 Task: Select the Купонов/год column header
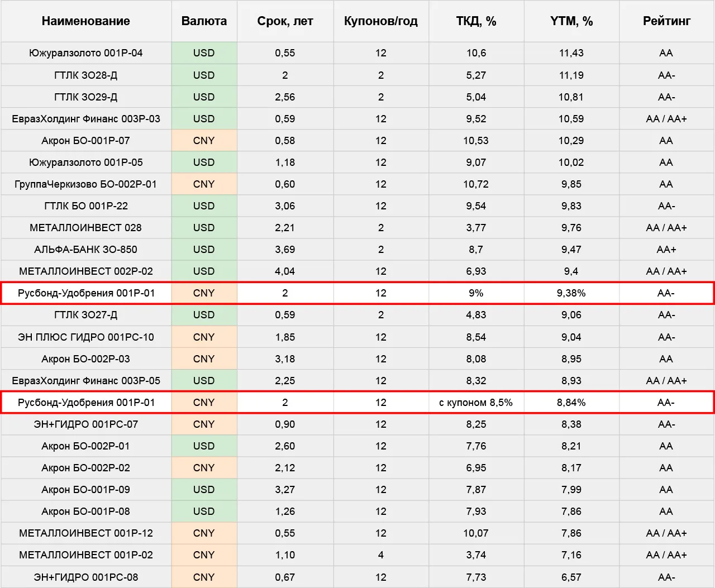381,21
